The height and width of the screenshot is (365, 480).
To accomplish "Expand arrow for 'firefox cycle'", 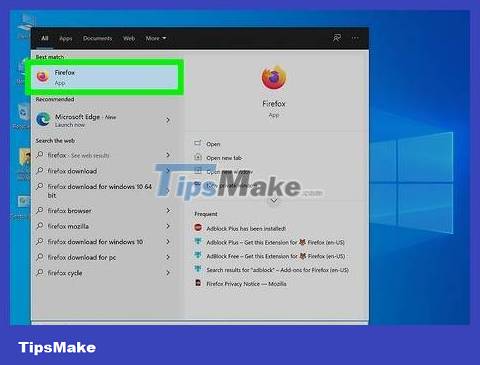I will [x=168, y=273].
